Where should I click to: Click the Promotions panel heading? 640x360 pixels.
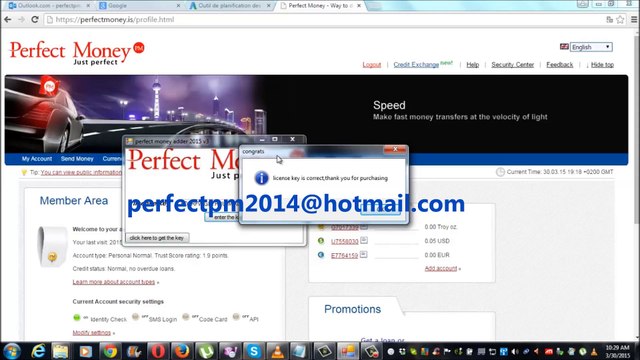click(352, 309)
